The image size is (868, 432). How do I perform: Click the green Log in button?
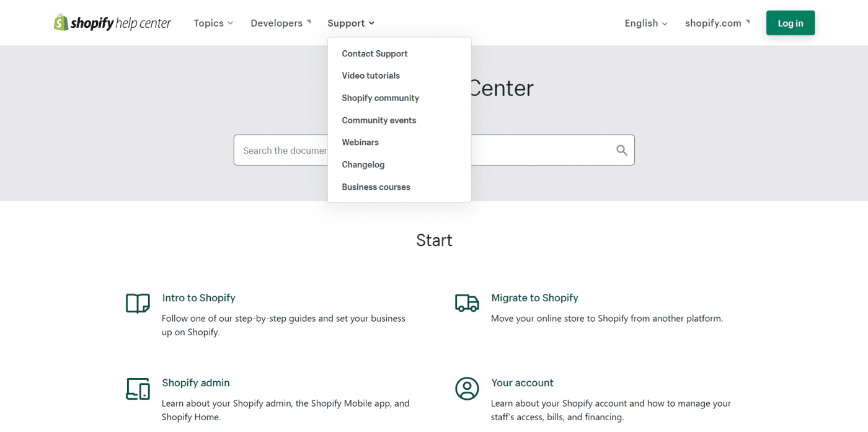coord(790,23)
